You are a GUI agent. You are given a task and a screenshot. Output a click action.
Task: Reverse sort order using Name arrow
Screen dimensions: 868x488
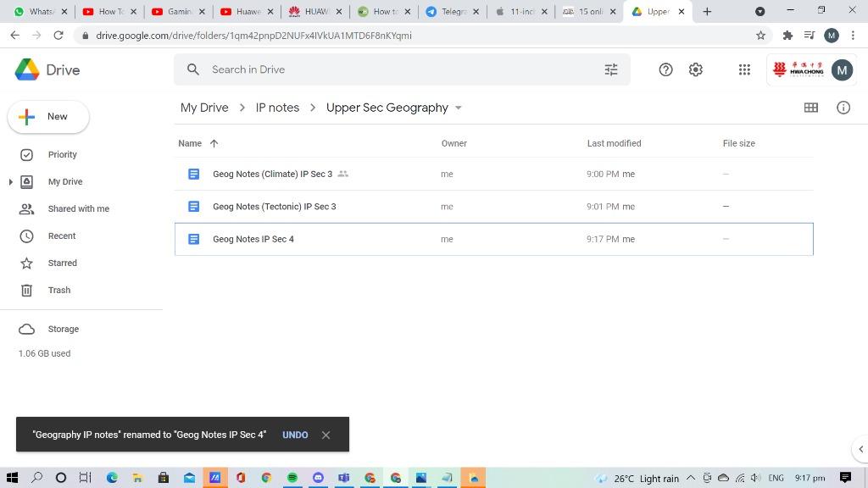point(214,143)
